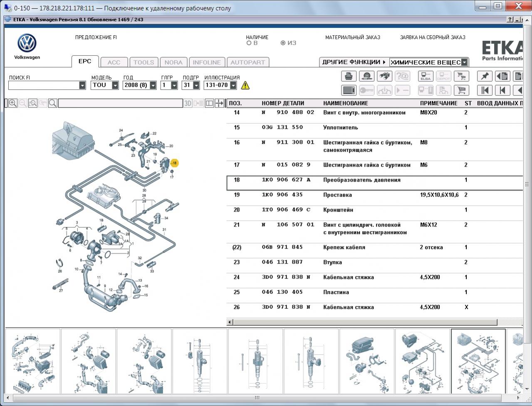Open the ИЛЛЮСТРАЦИЯ dropdown showing 131-070
The width and height of the screenshot is (532, 406).
(233, 85)
